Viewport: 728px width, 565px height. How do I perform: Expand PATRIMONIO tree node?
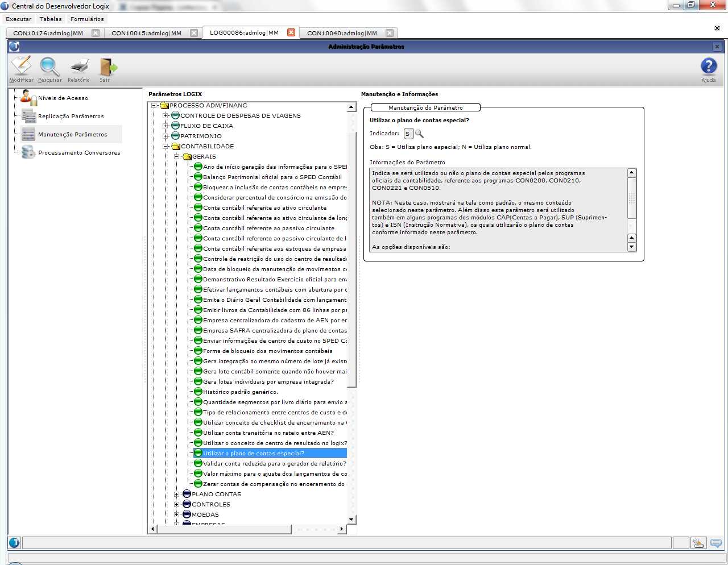pyautogui.click(x=166, y=136)
